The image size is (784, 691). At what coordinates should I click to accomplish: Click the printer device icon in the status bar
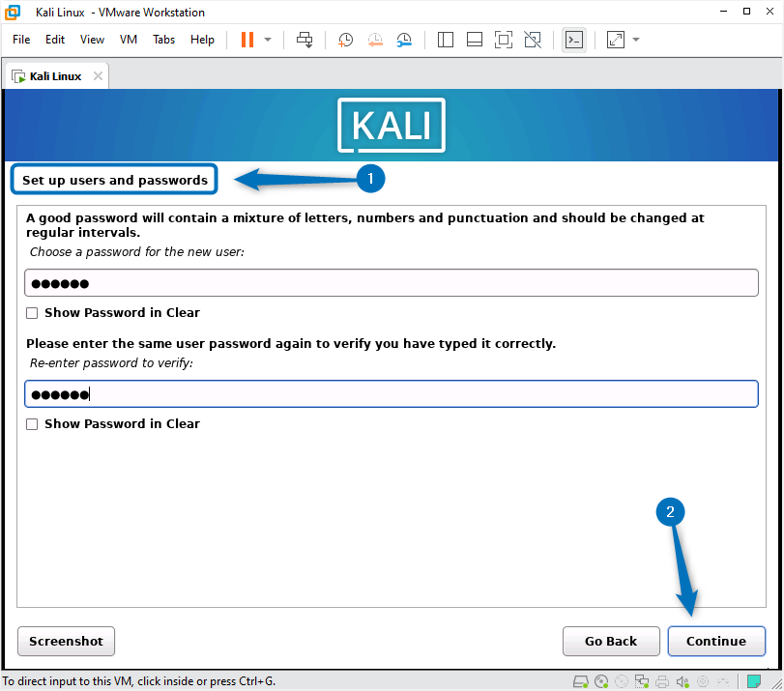click(662, 681)
